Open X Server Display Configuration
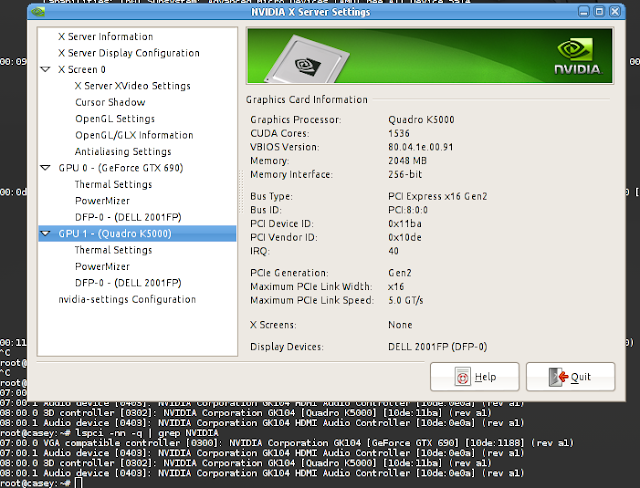The image size is (640, 488). 129,53
